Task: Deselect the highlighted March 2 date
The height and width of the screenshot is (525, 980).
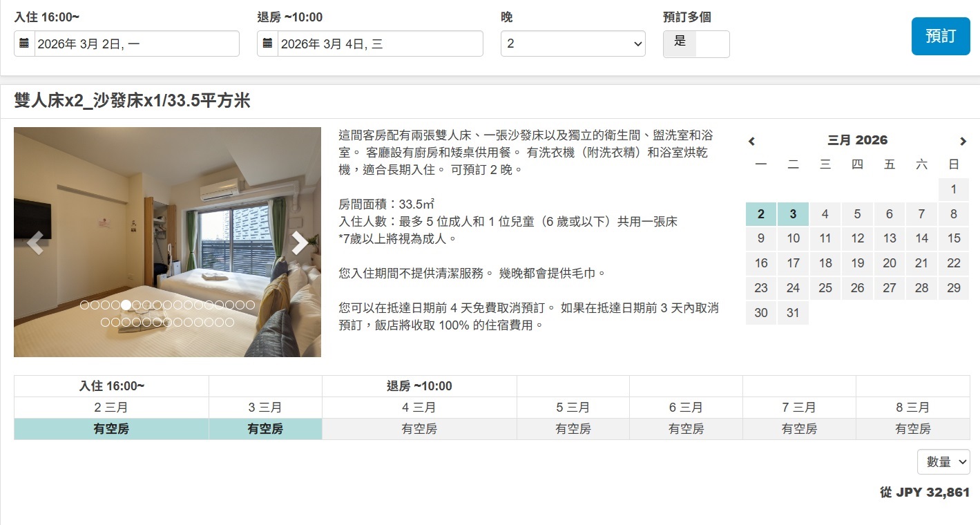Action: pos(760,213)
